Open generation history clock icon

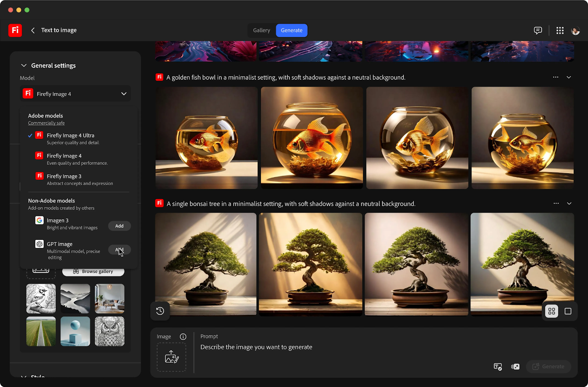click(160, 311)
